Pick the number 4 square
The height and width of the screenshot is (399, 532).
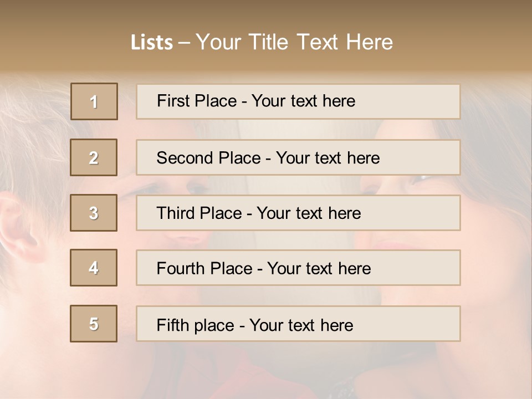(x=94, y=268)
